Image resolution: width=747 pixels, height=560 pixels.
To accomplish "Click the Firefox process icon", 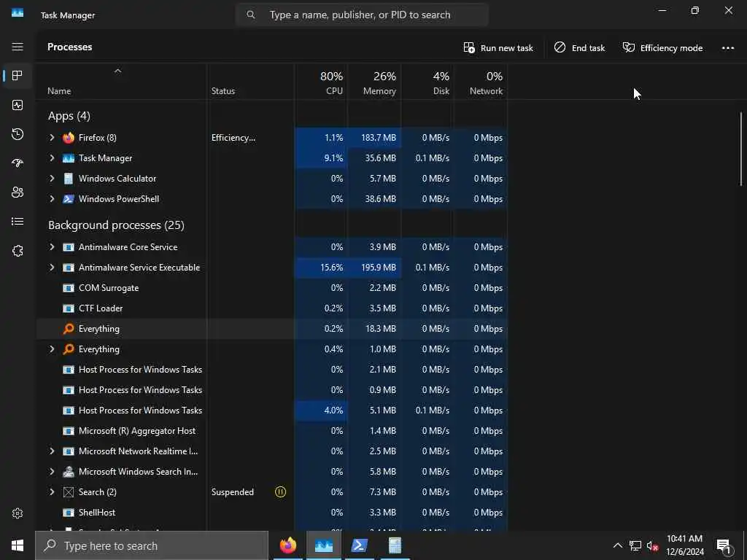I will click(x=69, y=138).
